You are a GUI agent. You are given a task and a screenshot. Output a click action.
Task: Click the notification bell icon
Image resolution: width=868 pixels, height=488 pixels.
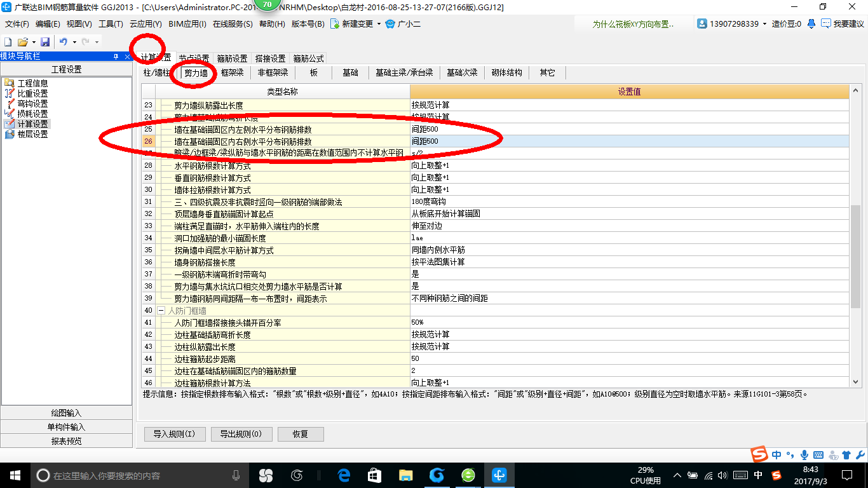(811, 24)
